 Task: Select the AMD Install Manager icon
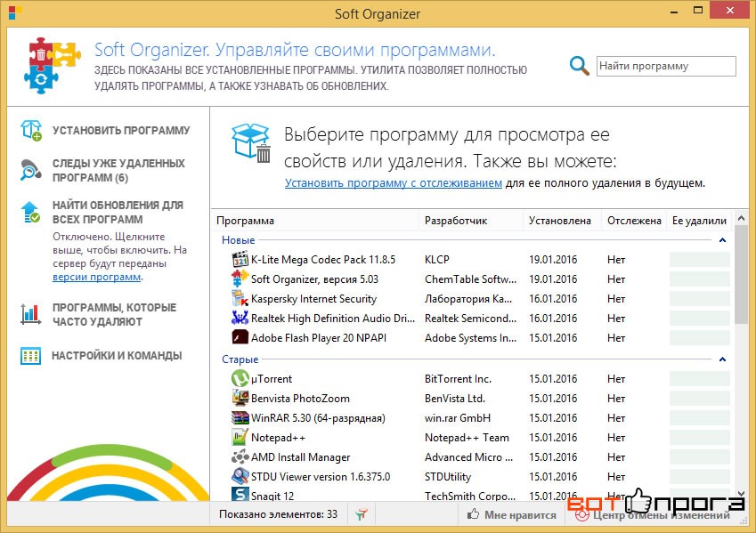click(240, 456)
